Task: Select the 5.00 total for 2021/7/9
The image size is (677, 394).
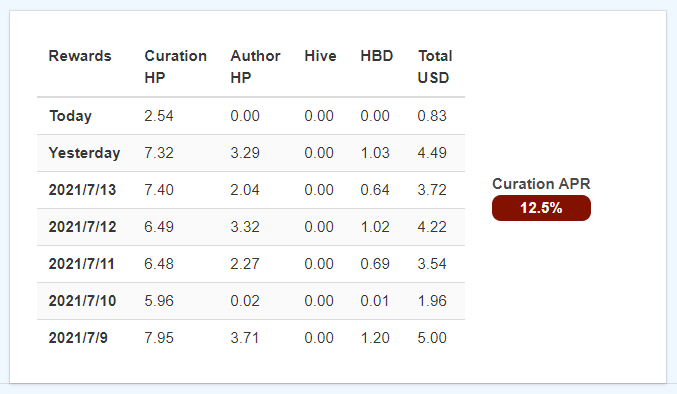Action: (432, 337)
